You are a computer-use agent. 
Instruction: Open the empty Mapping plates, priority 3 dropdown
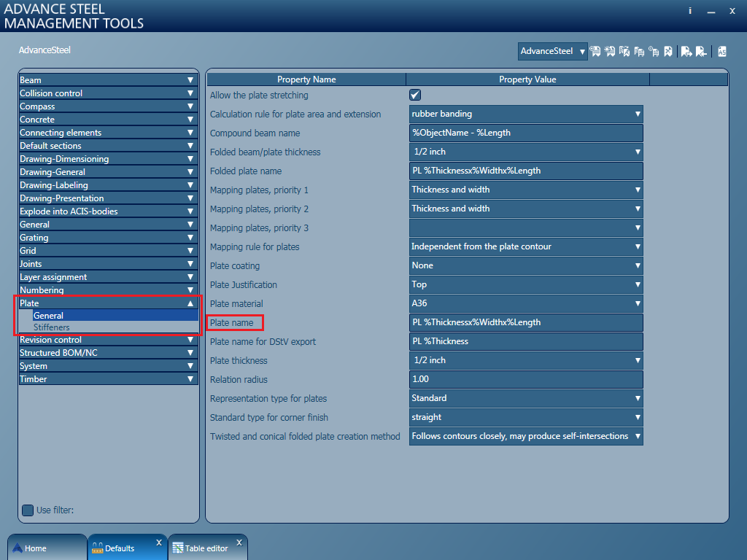pos(526,227)
